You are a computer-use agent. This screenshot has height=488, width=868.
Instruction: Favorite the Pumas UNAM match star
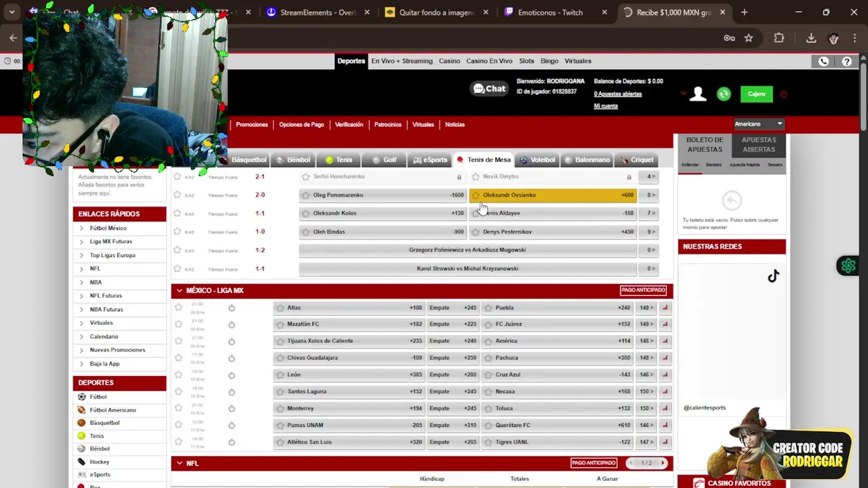pos(178,425)
